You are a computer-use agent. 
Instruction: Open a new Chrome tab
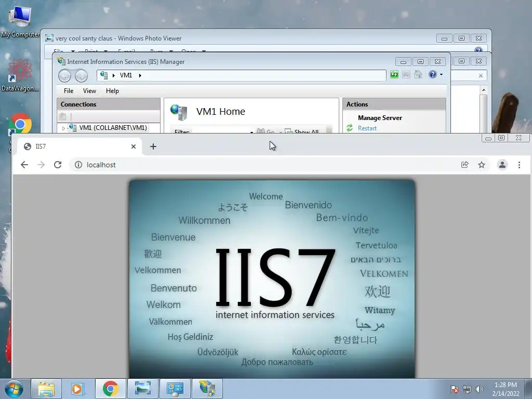tap(153, 147)
